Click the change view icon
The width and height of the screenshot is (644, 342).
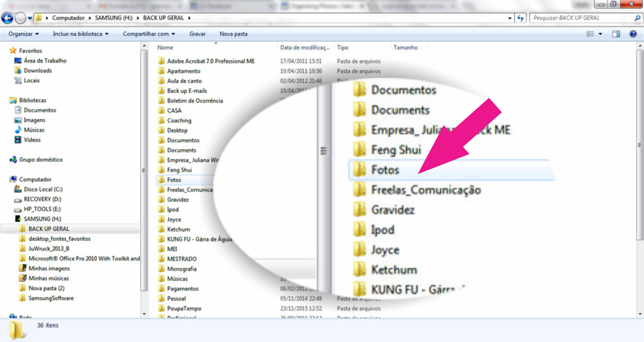coord(590,34)
